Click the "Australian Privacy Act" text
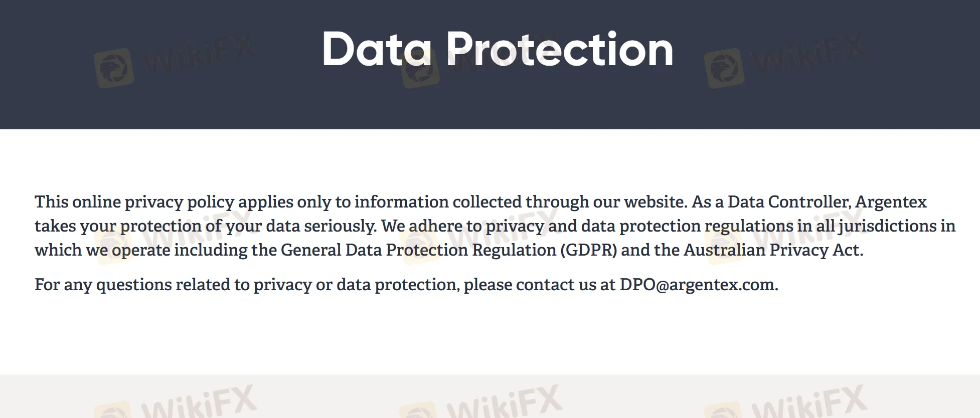 (x=772, y=250)
